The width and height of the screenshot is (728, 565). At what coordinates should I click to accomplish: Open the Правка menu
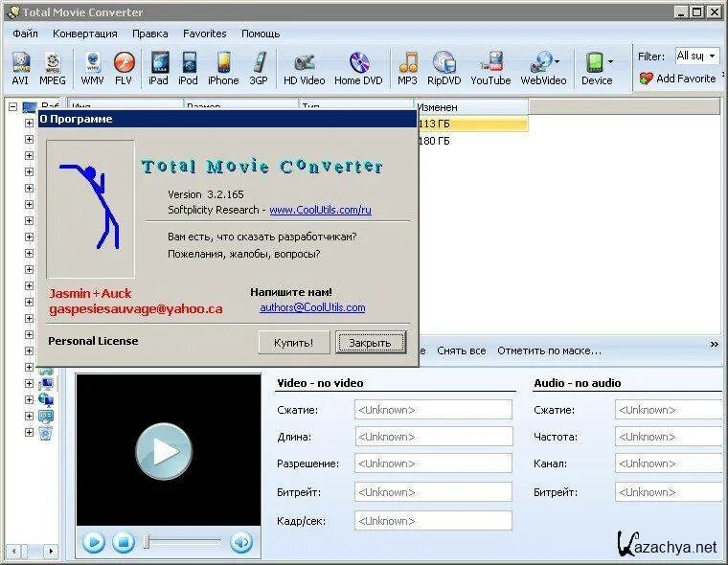tap(150, 34)
